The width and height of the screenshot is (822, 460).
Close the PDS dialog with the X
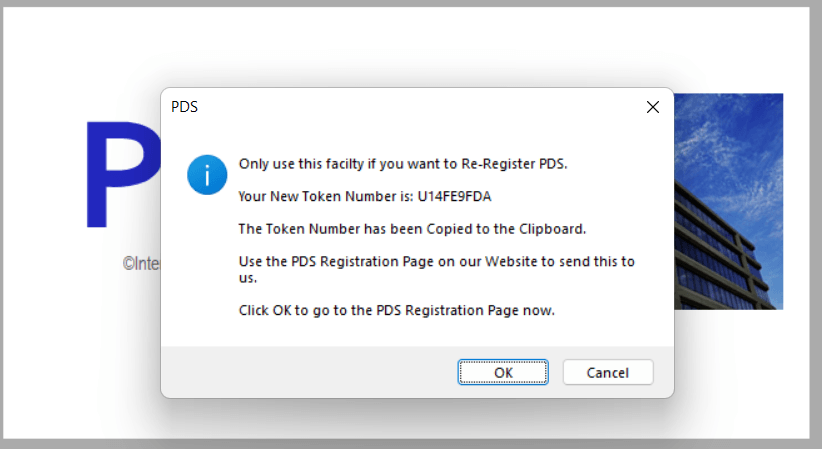[652, 107]
